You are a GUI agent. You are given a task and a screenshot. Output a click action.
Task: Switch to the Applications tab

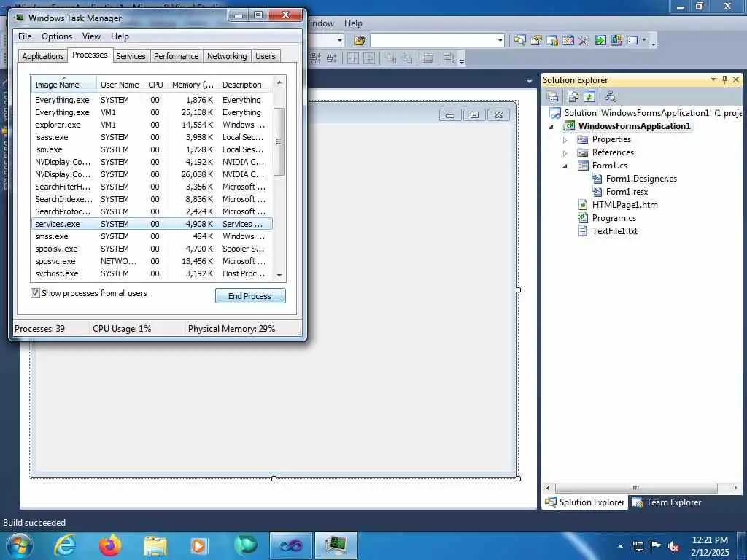point(42,55)
